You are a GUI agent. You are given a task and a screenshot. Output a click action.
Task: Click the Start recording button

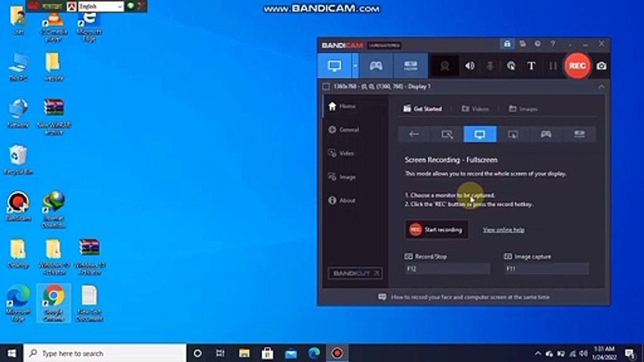[x=436, y=229]
